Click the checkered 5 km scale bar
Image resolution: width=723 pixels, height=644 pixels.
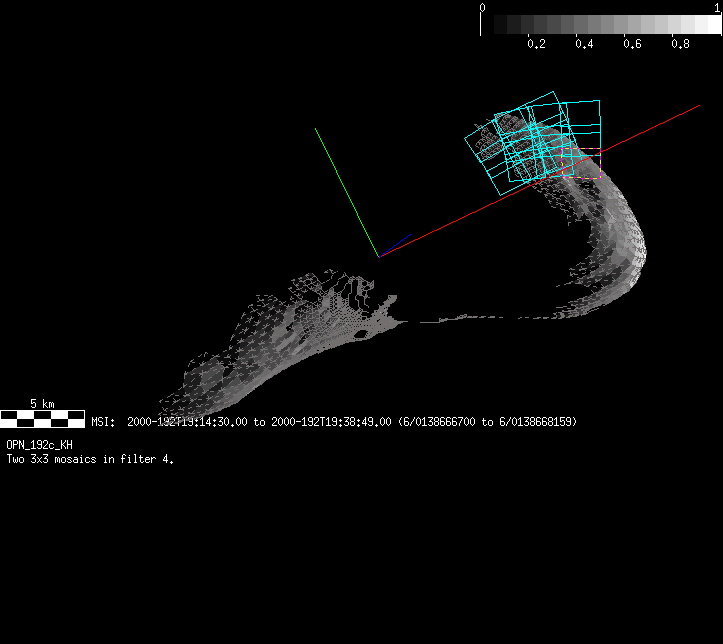[42, 419]
